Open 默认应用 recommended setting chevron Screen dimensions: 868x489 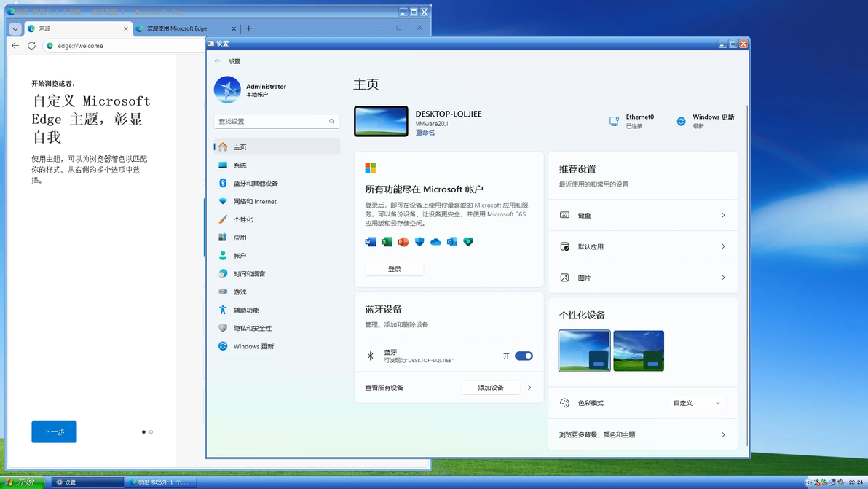[723, 246]
